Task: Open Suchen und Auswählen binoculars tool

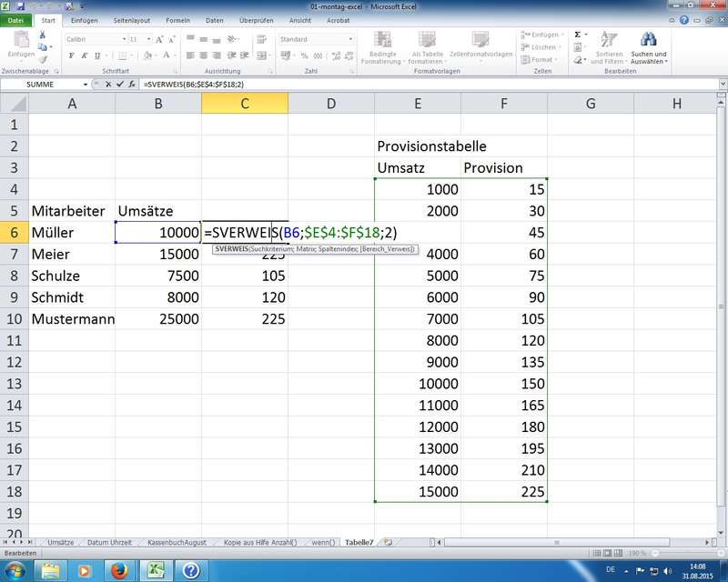Action: 648,45
